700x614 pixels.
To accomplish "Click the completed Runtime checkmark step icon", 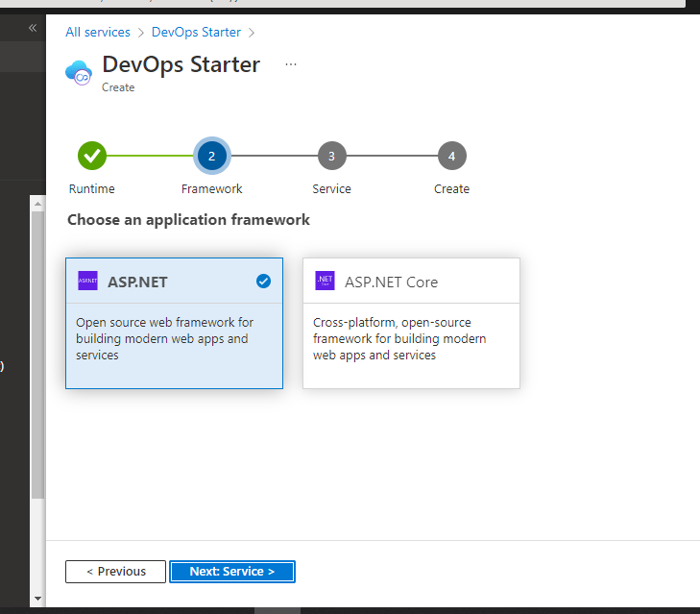I will [92, 155].
